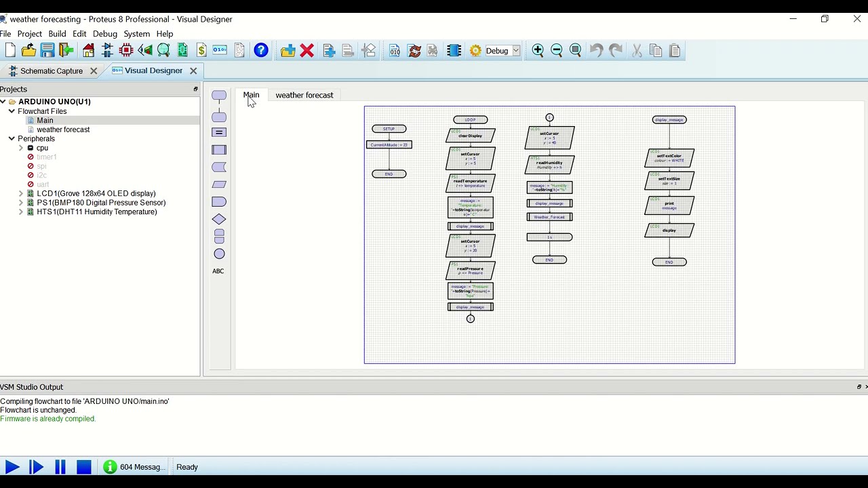This screenshot has width=868, height=488.
Task: Click the Step simulation button
Action: 36,467
